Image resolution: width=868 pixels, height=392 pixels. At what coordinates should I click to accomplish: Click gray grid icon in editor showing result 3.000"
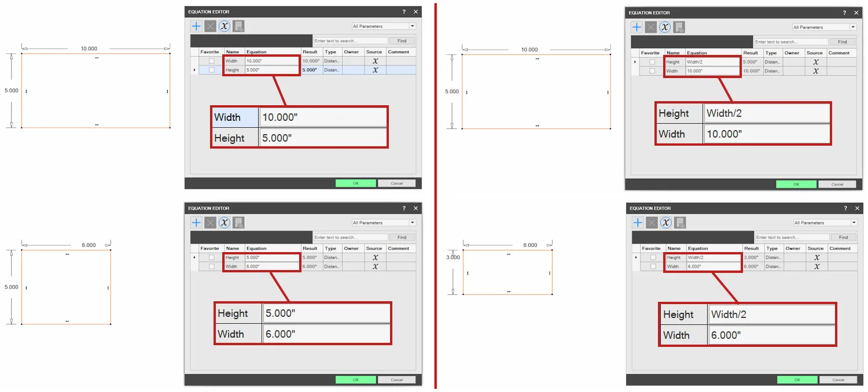point(680,223)
